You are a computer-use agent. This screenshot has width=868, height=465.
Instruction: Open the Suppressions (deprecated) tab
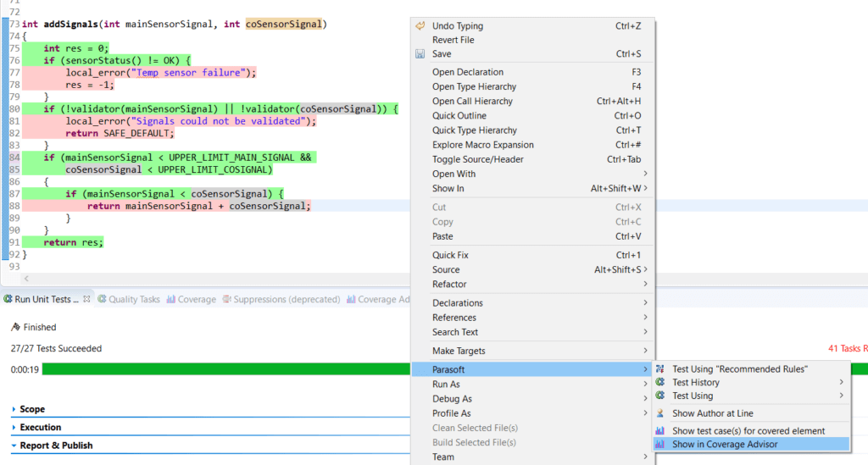pyautogui.click(x=286, y=300)
